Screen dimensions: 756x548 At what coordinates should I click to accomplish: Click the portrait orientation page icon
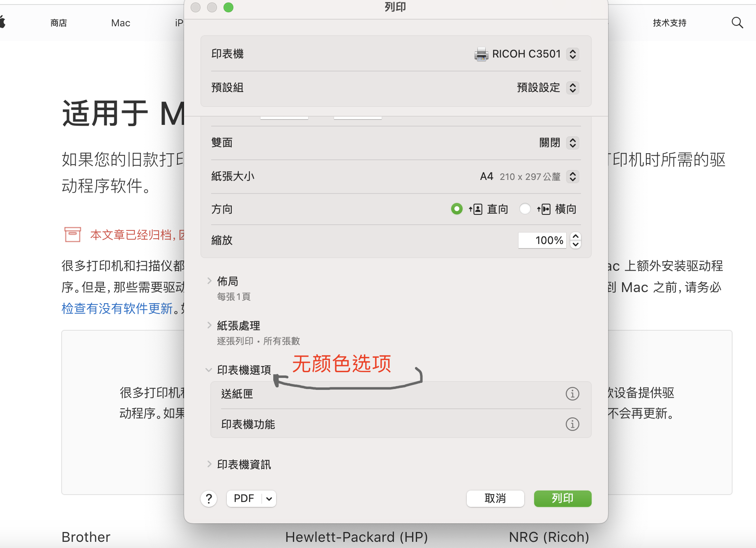476,210
